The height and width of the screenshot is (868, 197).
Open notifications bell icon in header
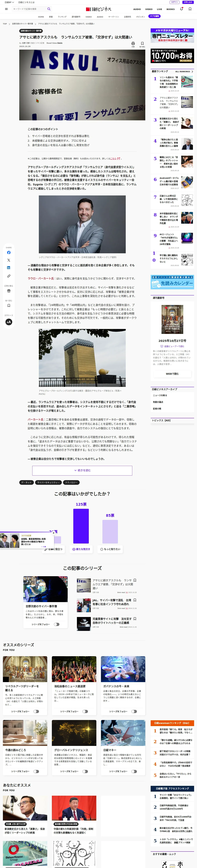[x=182, y=9]
